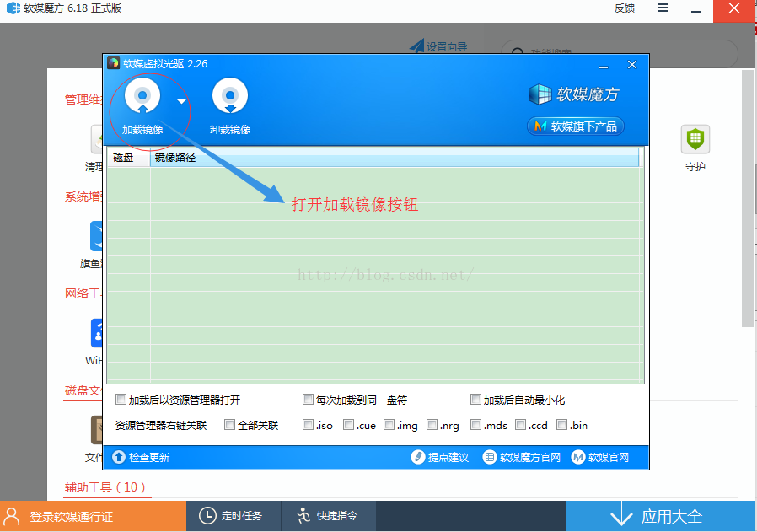Image resolution: width=757 pixels, height=532 pixels.
Task: Click the 加载镜像 (load image) disc icon
Action: [142, 96]
